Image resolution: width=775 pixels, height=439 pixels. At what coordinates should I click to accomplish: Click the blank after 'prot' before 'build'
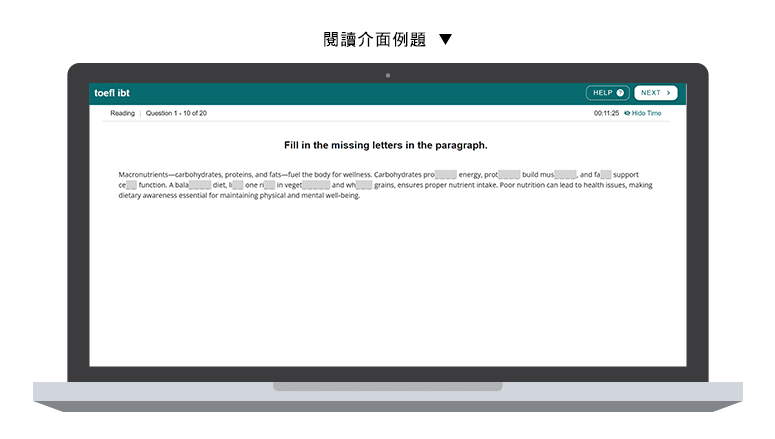509,174
